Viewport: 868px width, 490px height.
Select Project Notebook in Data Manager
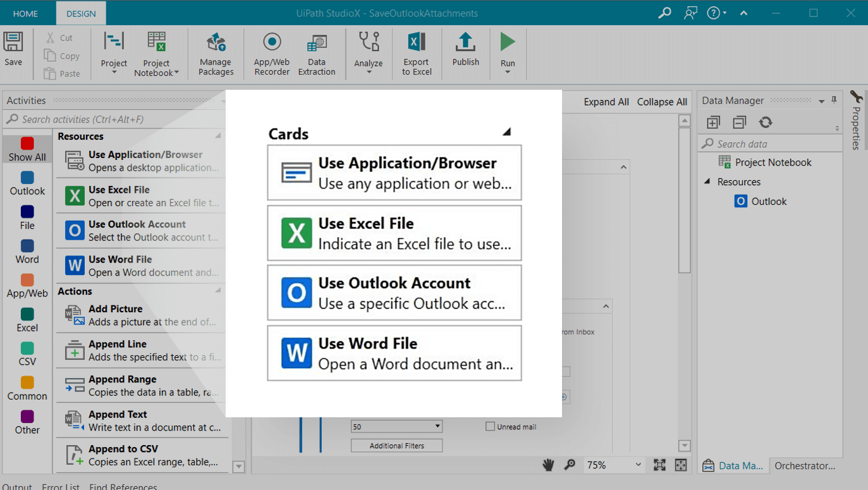(765, 162)
